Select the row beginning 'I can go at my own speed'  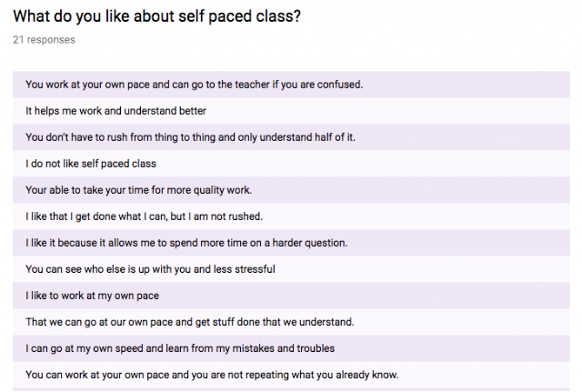180,348
